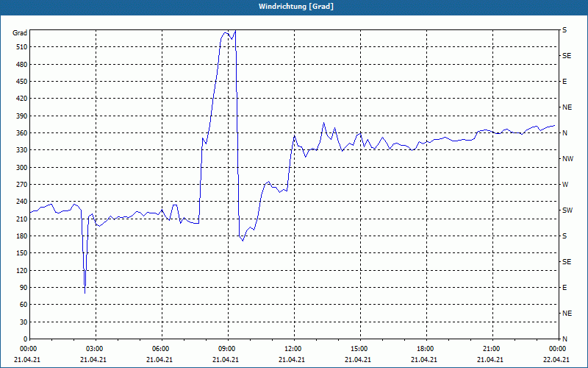Select the 300 y-axis tick label
Image resolution: width=588 pixels, height=368 pixels.
pyautogui.click(x=21, y=168)
